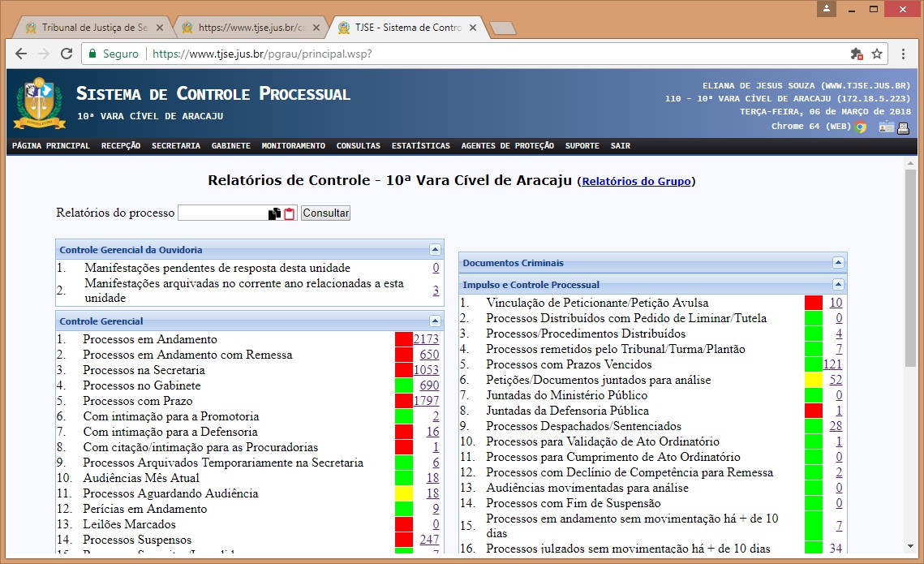This screenshot has width=924, height=564.
Task: Bookmark this page with the star icon
Action: pos(877,54)
